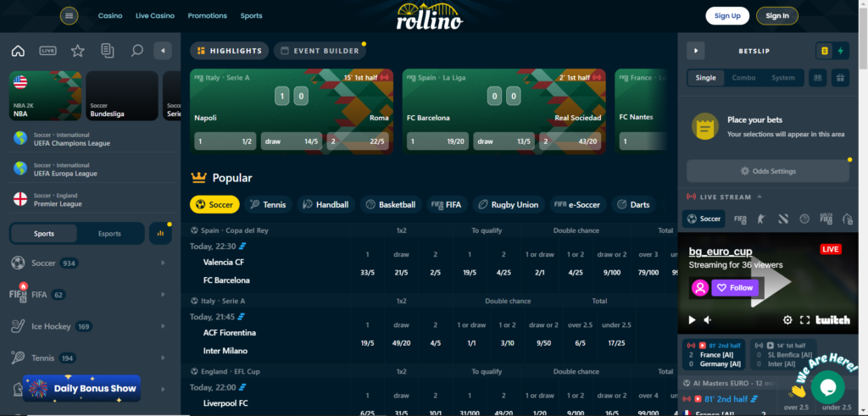The image size is (868, 416).
Task: Click the gift icon in betslip
Action: pos(839,78)
